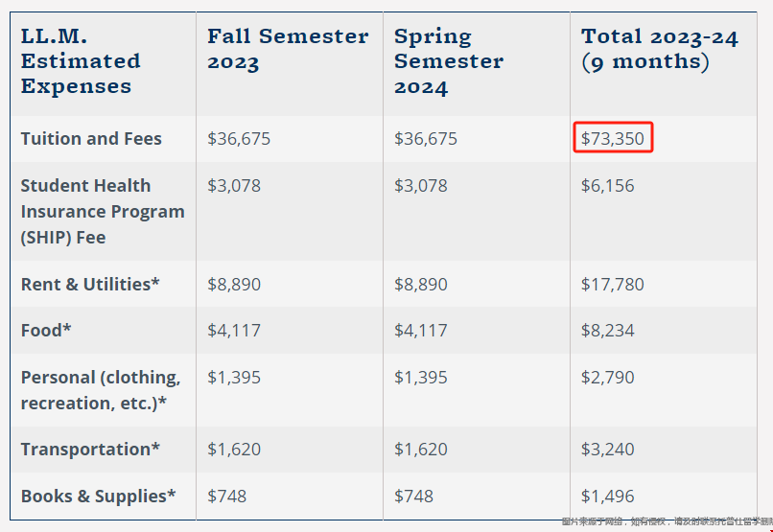Click the highlighted $73,350 total tuition cell

613,138
